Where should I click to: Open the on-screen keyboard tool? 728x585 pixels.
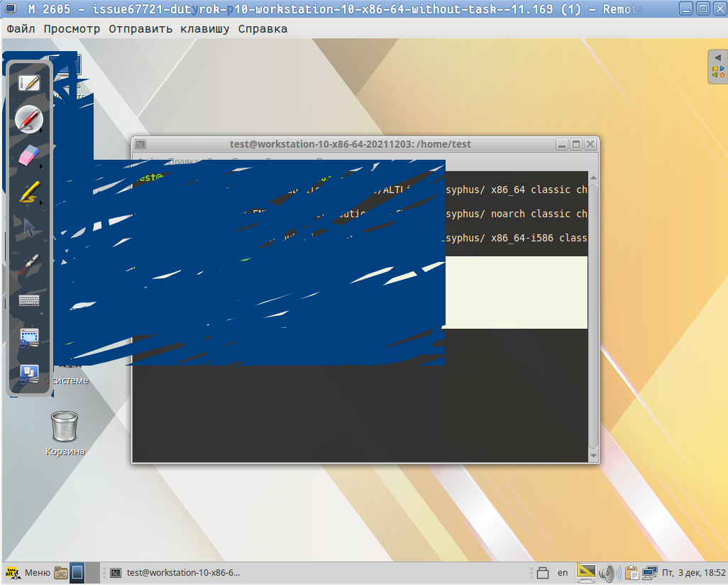[28, 300]
